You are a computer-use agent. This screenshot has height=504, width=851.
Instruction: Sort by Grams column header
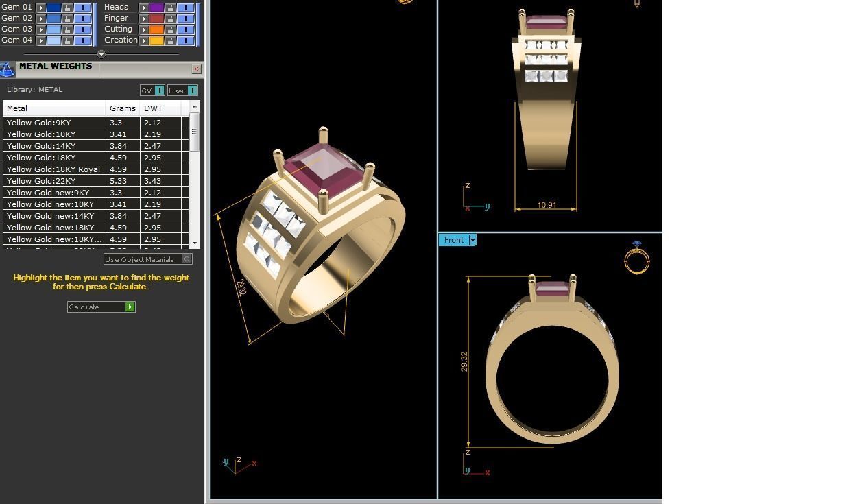(x=123, y=108)
